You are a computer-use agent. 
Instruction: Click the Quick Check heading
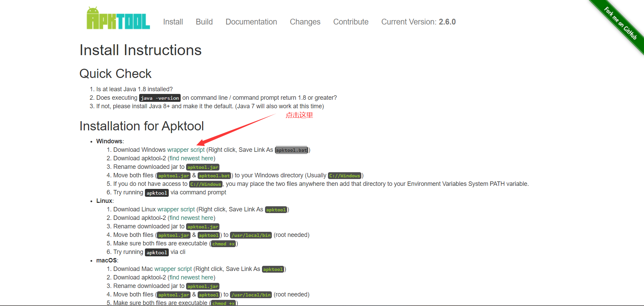click(x=115, y=74)
